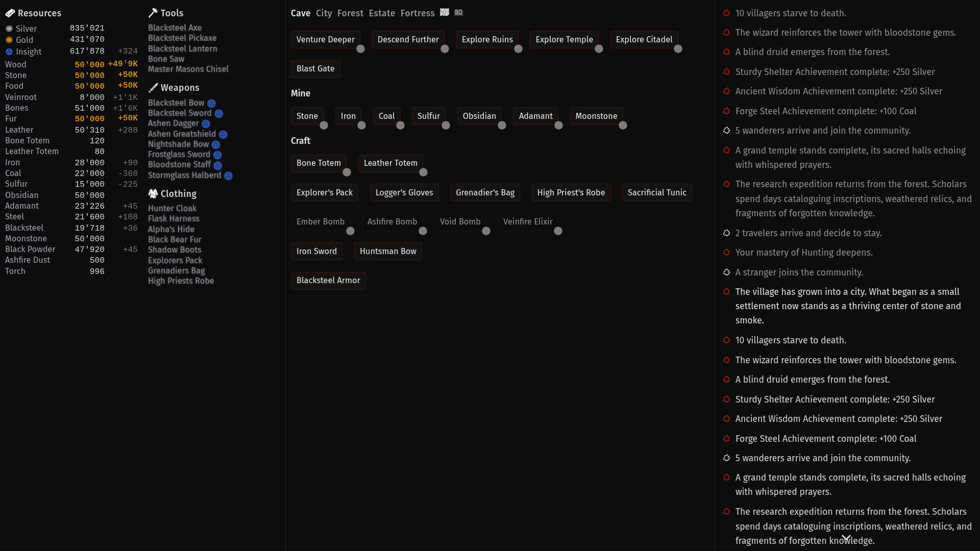Click the Blast Gate button
Image resolution: width=980 pixels, height=551 pixels.
click(315, 69)
